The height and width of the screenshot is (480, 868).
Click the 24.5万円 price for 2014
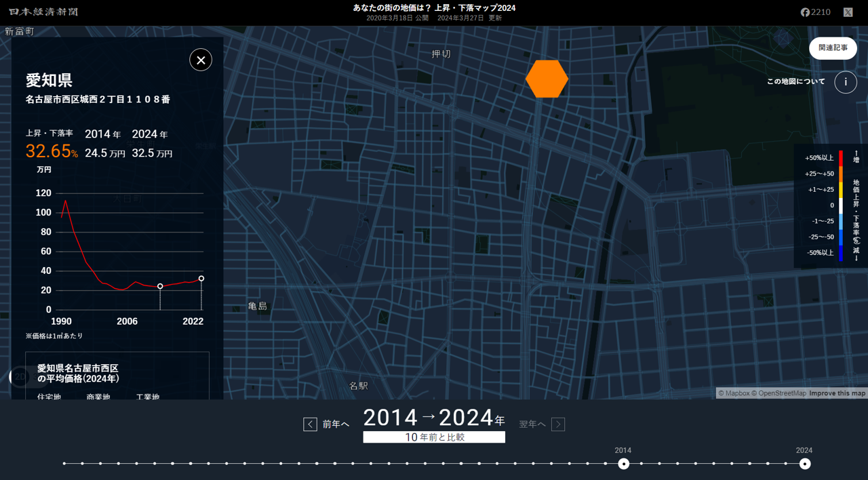click(x=105, y=154)
